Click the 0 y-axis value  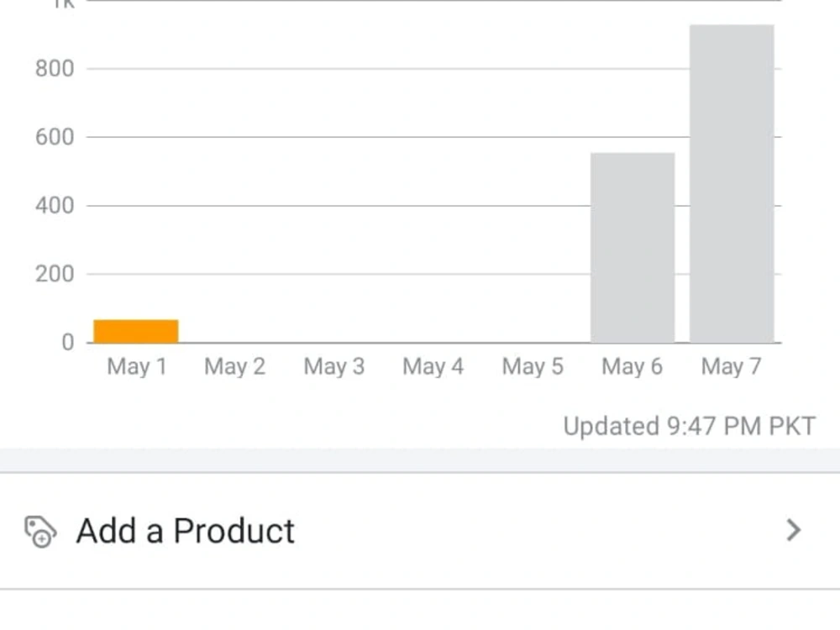(67, 343)
